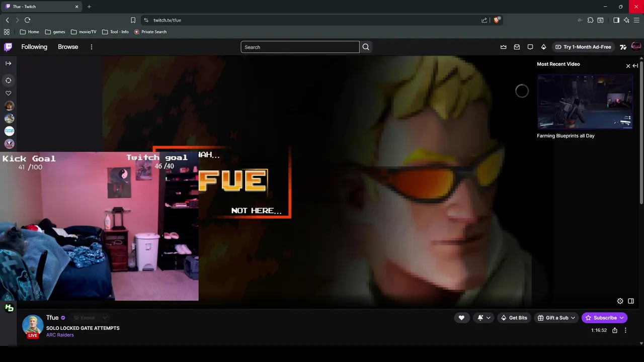Reload the page with refresh button
644x362 pixels.
click(27, 20)
